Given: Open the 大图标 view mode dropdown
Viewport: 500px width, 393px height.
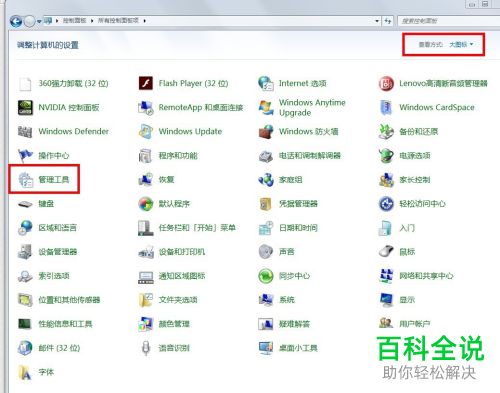Looking at the screenshot, I should point(461,44).
